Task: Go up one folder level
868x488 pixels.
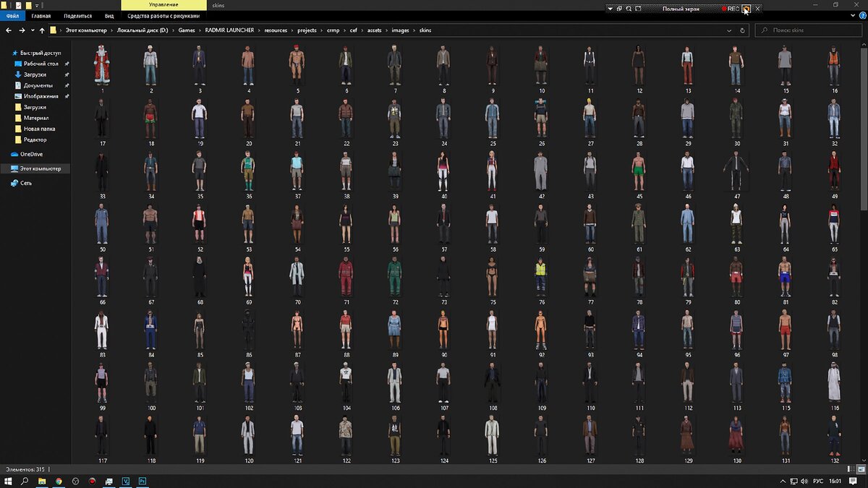Action: (43, 30)
